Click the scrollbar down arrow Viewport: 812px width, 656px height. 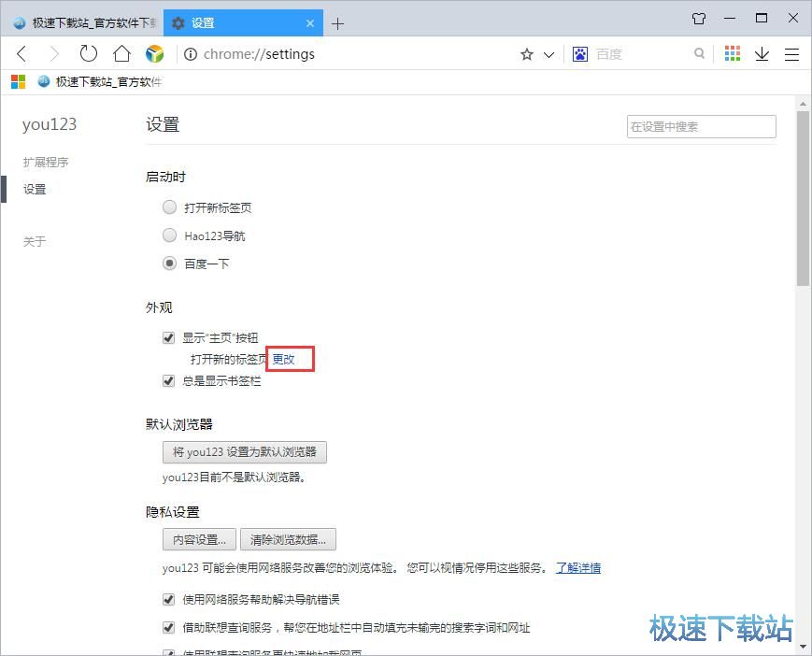pyautogui.click(x=803, y=647)
